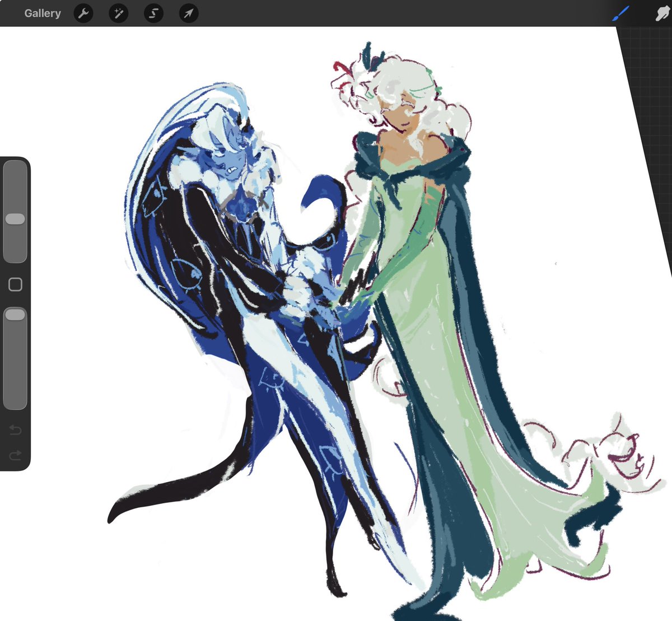The height and width of the screenshot is (621, 672).
Task: Return to the Gallery
Action: click(x=43, y=13)
